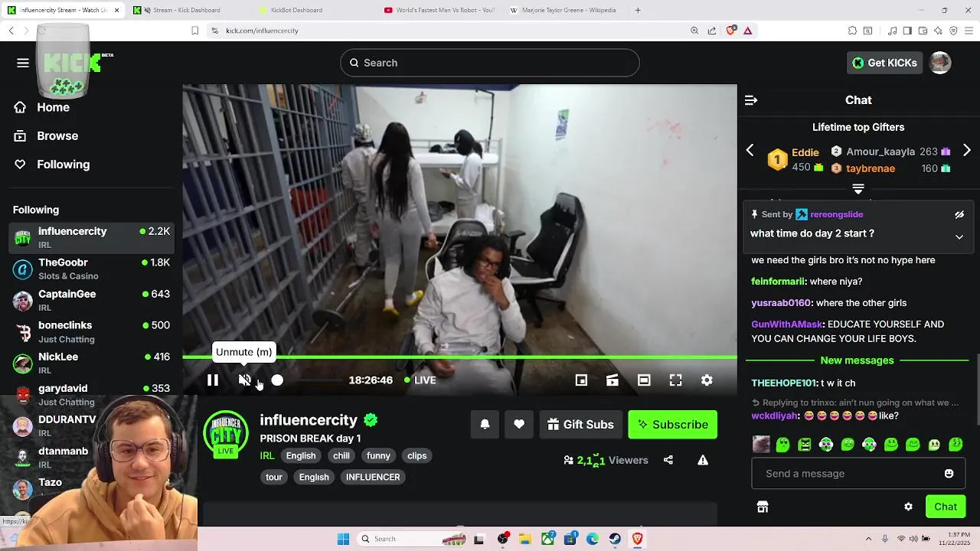
Task: Switch to Marjorie Taylor Greene Wikipedia tab
Action: (567, 10)
